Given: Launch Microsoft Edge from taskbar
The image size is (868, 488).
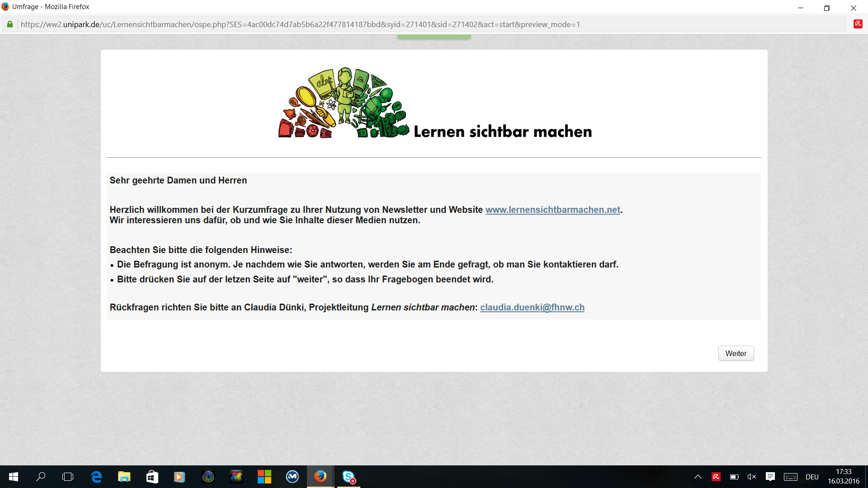Looking at the screenshot, I should pyautogui.click(x=96, y=477).
